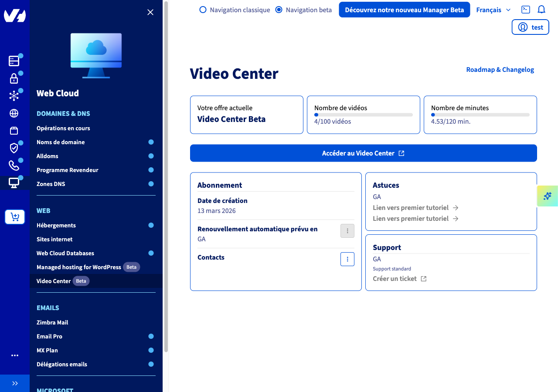Select the Navigation classique radio button
Image resolution: width=558 pixels, height=392 pixels.
[203, 10]
